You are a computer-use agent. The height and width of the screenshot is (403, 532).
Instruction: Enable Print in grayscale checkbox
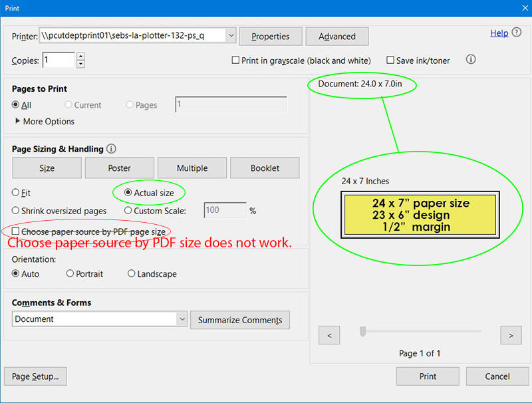tap(235, 61)
